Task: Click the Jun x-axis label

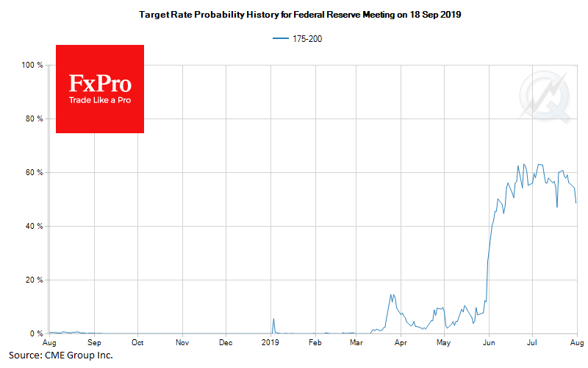Action: coord(488,343)
